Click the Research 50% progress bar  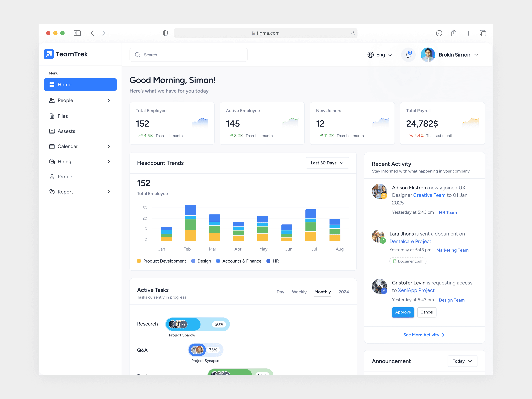198,324
